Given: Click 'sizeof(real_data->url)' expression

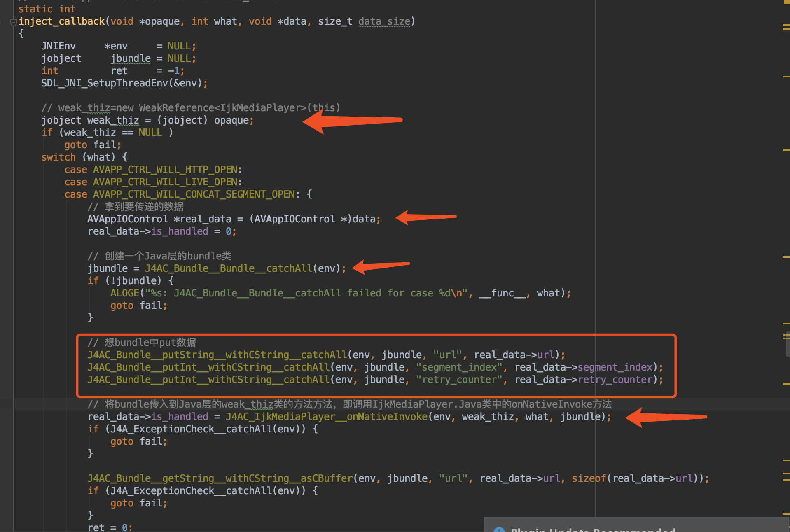Looking at the screenshot, I should click(638, 478).
